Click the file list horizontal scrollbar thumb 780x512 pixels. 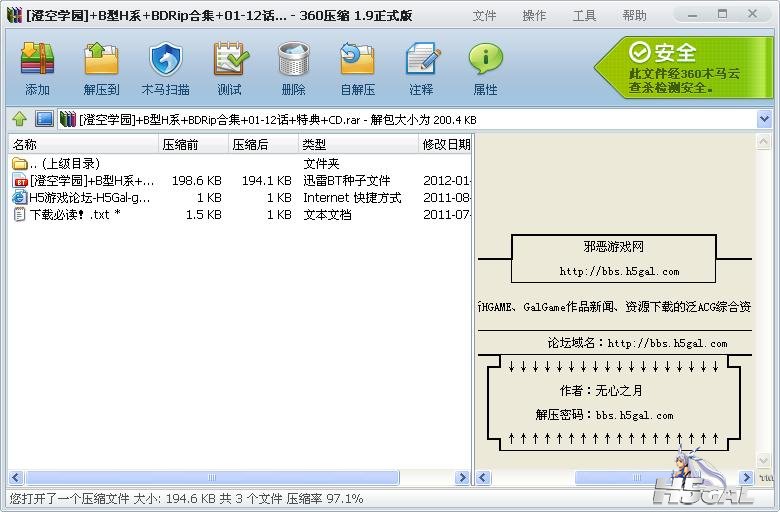212,478
